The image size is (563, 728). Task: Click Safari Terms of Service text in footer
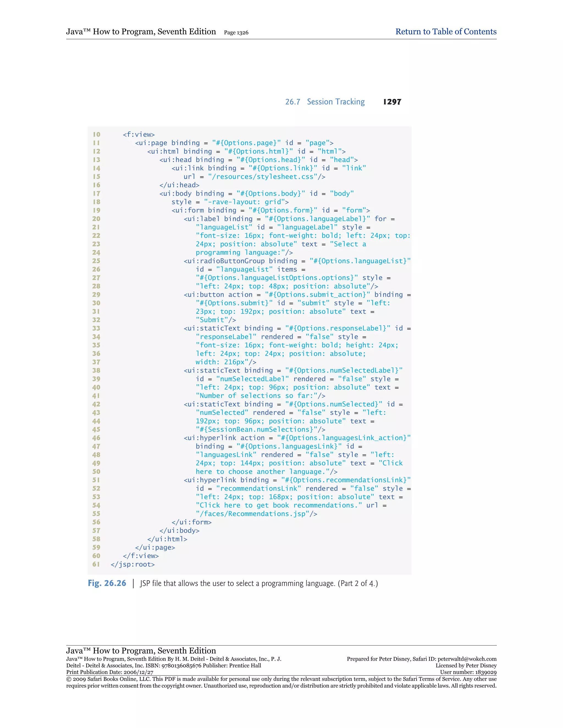coord(431,679)
